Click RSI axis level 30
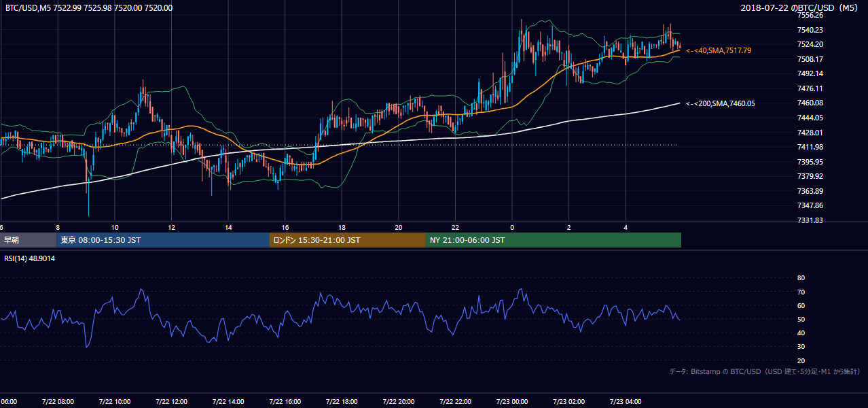The image size is (868, 408). [x=801, y=347]
